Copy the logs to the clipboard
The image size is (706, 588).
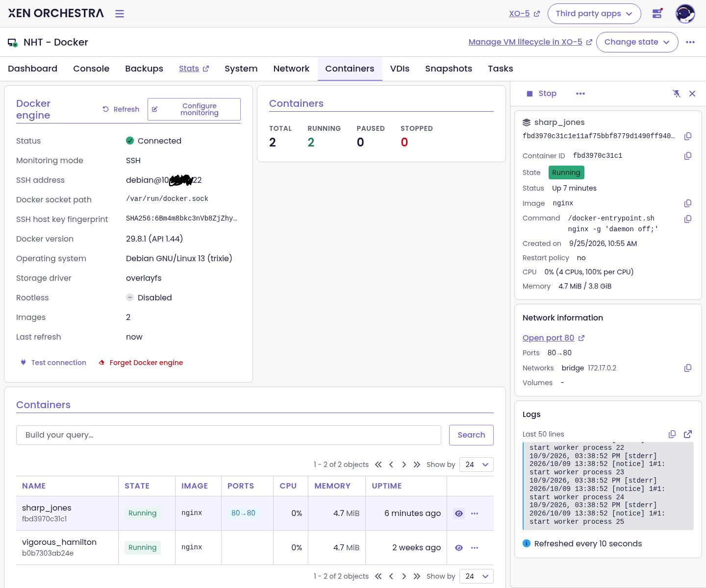[672, 434]
